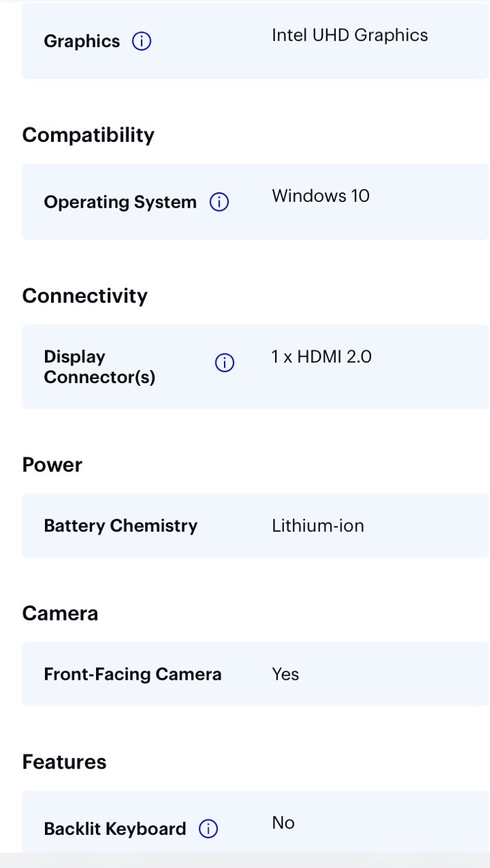Click the Intel UHD Graphics value
This screenshot has width=490, height=868.
pyautogui.click(x=350, y=35)
